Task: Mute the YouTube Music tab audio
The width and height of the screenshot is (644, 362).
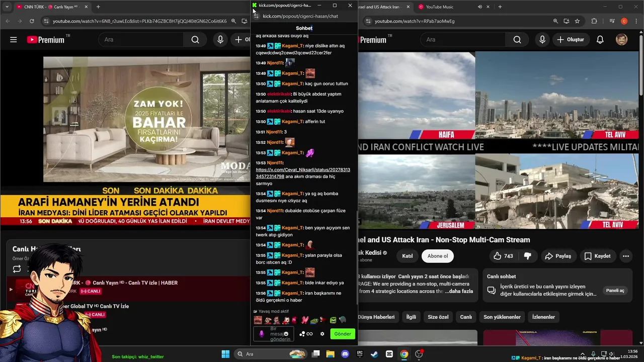Action: [479, 7]
